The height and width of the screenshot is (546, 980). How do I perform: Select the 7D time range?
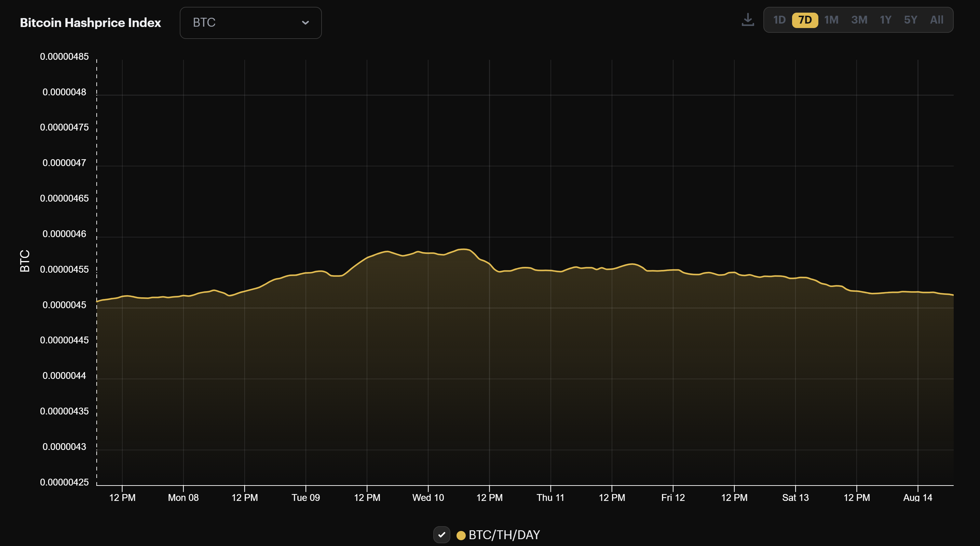point(805,20)
